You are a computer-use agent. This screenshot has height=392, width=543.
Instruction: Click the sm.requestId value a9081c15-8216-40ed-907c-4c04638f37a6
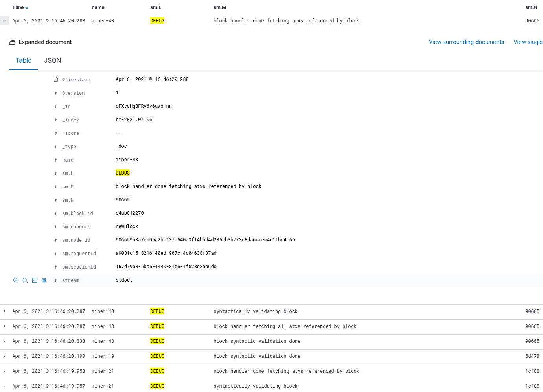tap(166, 253)
